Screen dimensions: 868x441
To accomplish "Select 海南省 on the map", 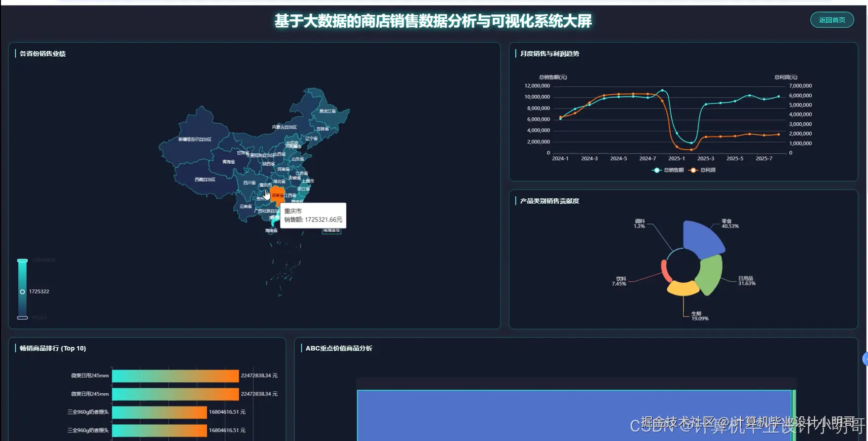I will [x=271, y=230].
